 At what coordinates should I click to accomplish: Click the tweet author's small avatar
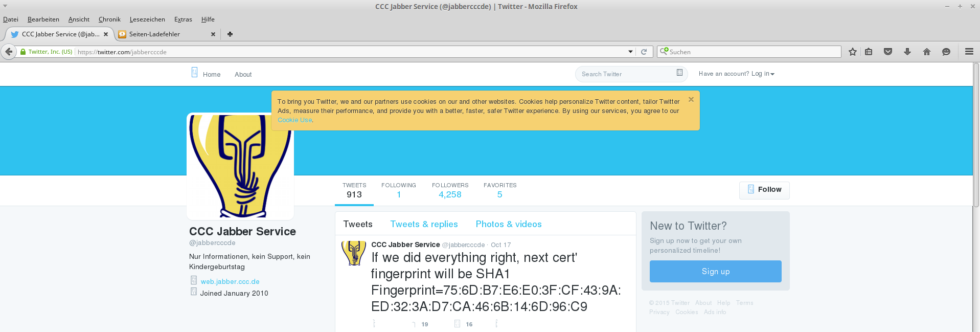354,253
